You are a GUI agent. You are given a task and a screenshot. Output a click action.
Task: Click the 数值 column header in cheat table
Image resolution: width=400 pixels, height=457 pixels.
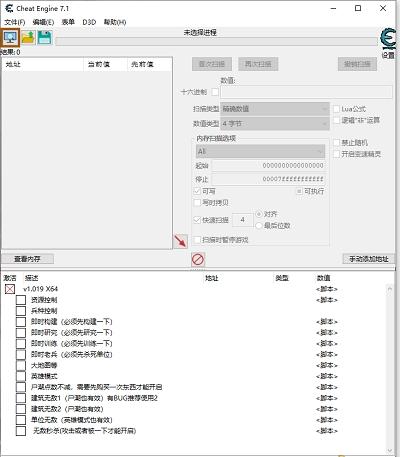pyautogui.click(x=324, y=278)
